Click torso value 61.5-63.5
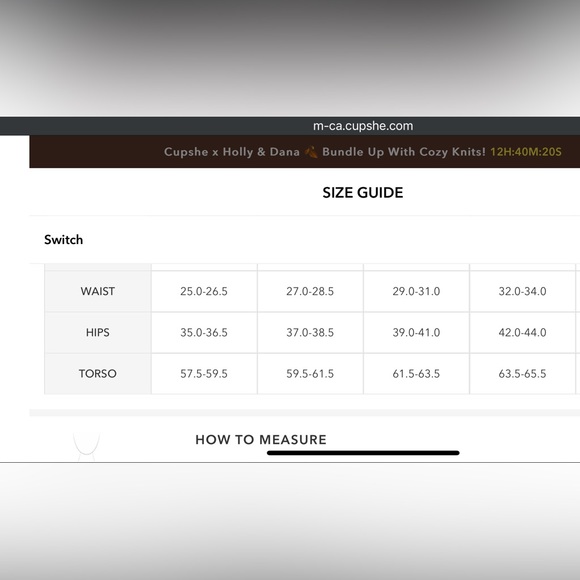Image resolution: width=580 pixels, height=580 pixels. coord(416,373)
